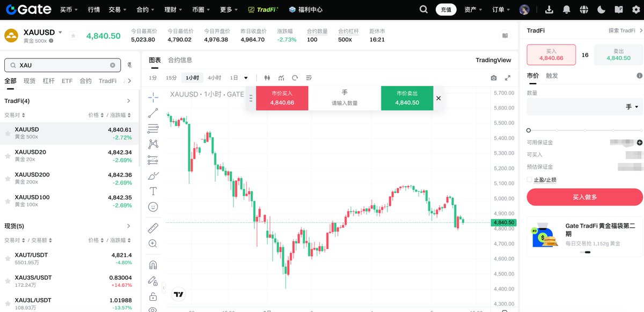Open chart template settings icon
Viewport: 644px width, 312px height.
[x=309, y=78]
